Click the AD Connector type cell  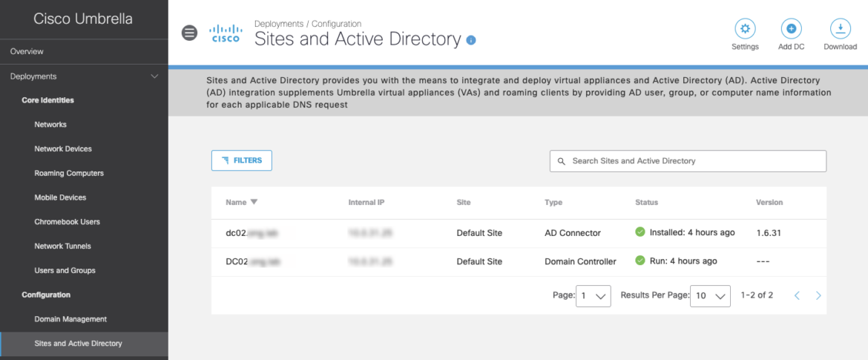pos(573,233)
